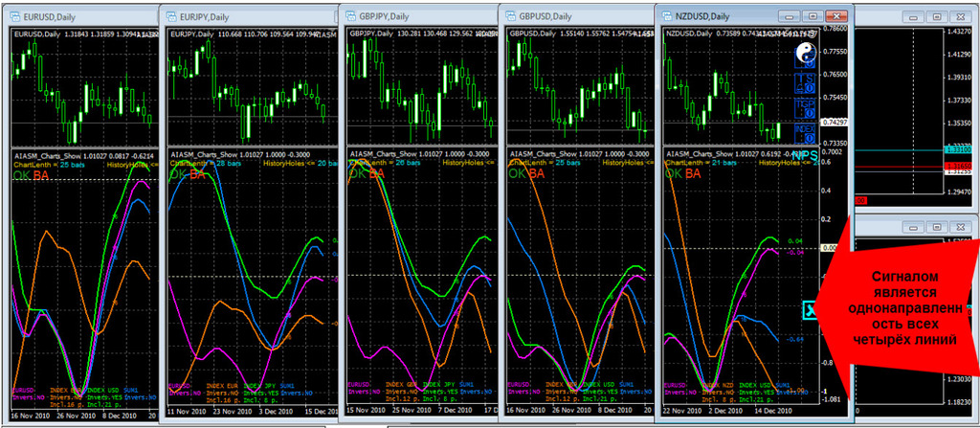
Task: Click the 'ChartLength = 28 bars' text on EURJPY
Action: (x=205, y=164)
